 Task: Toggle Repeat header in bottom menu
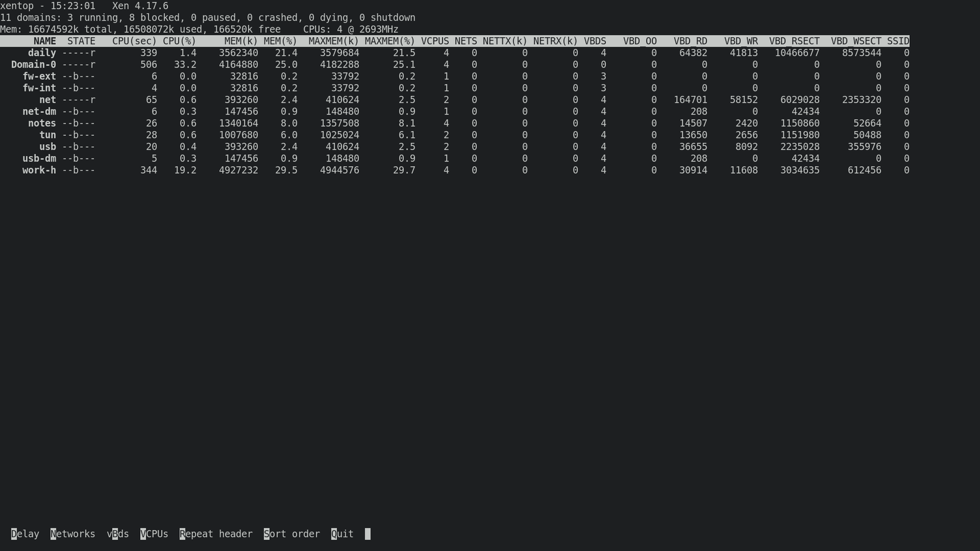[x=216, y=534]
